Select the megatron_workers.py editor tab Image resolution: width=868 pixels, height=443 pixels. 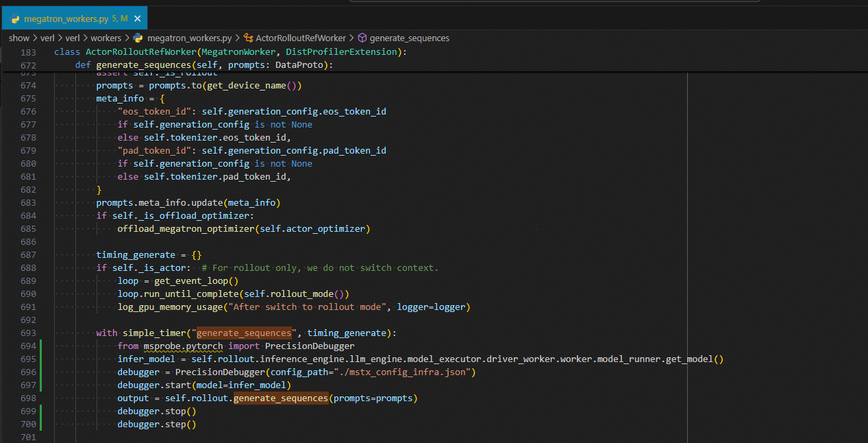[x=74, y=19]
